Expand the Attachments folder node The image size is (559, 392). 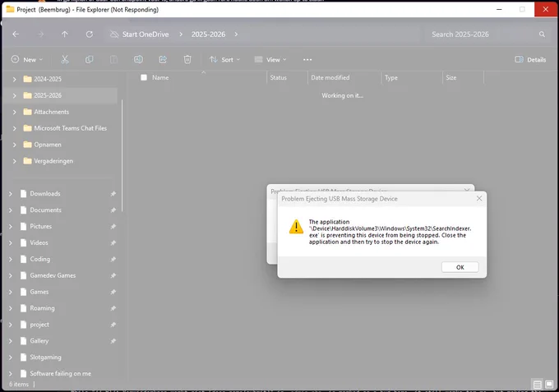[x=14, y=112]
